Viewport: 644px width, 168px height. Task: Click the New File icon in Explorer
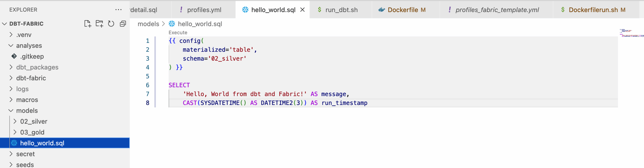(87, 24)
